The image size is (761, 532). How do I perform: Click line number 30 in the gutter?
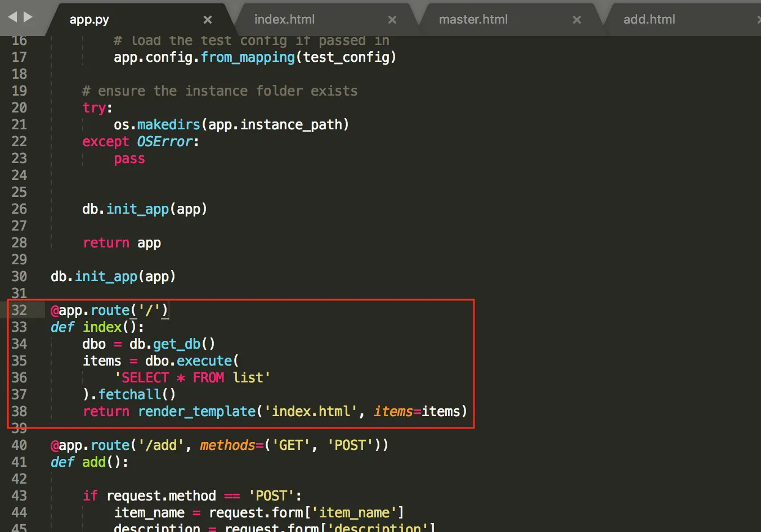[19, 277]
